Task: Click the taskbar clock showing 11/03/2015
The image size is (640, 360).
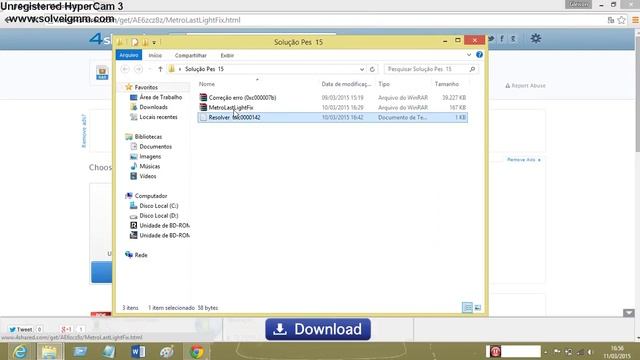Action: point(617,352)
